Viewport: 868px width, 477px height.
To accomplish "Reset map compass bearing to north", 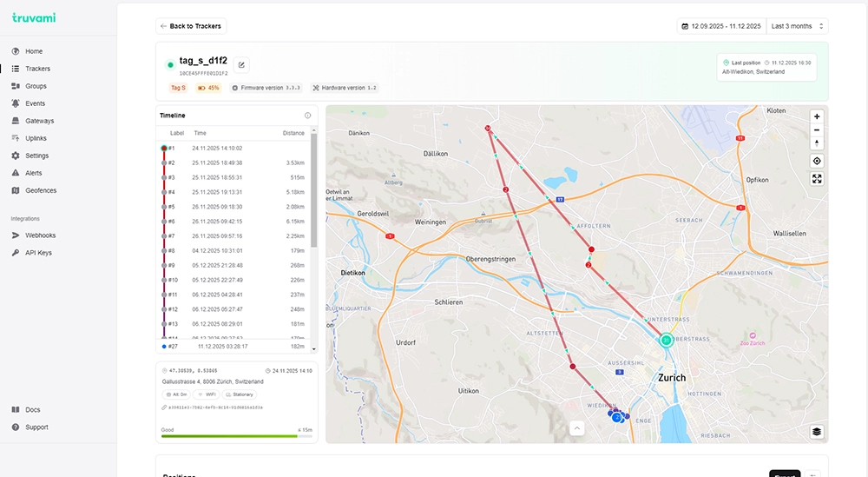I will tap(817, 143).
